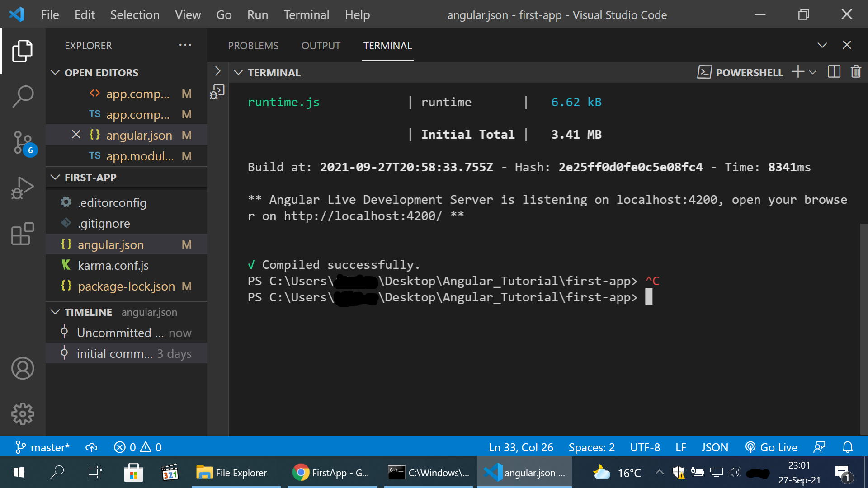868x488 pixels.
Task: Open the Extensions view
Action: [x=23, y=234]
